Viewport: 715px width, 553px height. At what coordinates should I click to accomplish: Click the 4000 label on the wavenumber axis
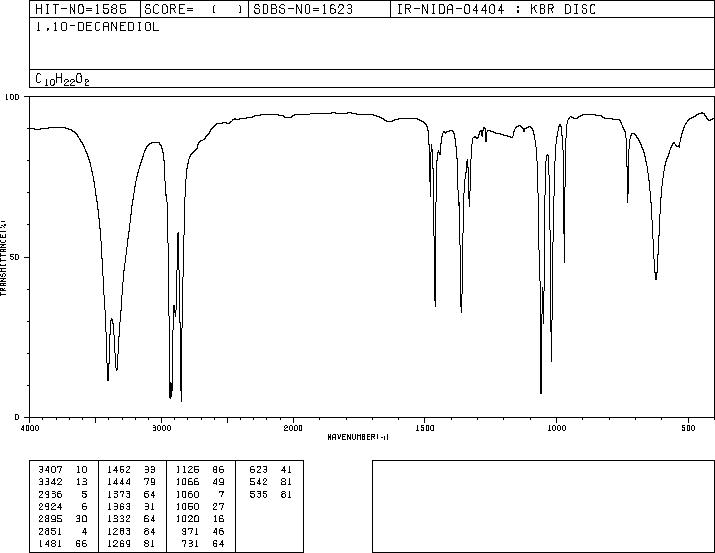pyautogui.click(x=30, y=428)
